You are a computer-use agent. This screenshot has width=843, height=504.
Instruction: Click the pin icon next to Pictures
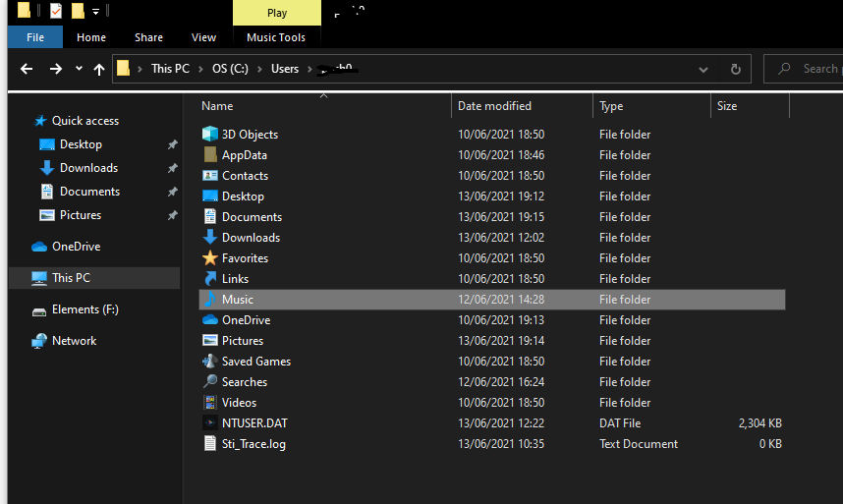pyautogui.click(x=172, y=215)
